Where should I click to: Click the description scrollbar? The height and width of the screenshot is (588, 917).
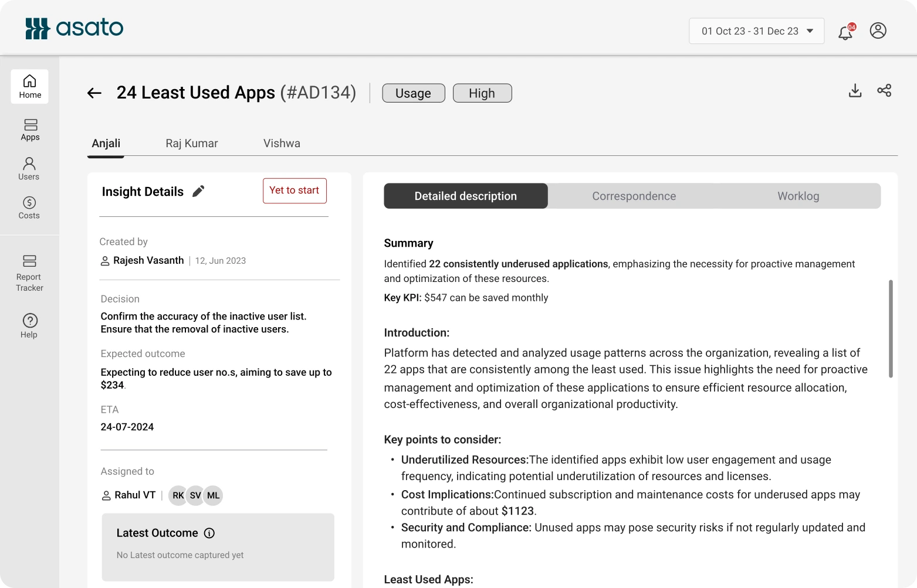891,329
